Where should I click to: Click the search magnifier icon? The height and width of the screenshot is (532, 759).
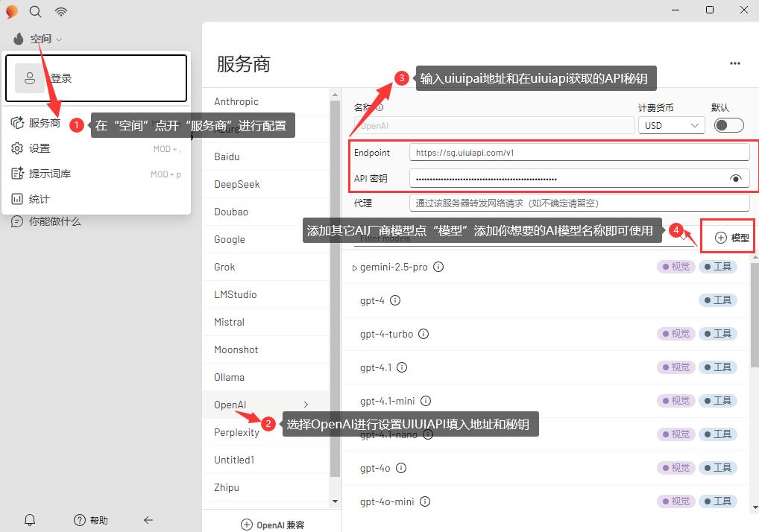point(36,11)
